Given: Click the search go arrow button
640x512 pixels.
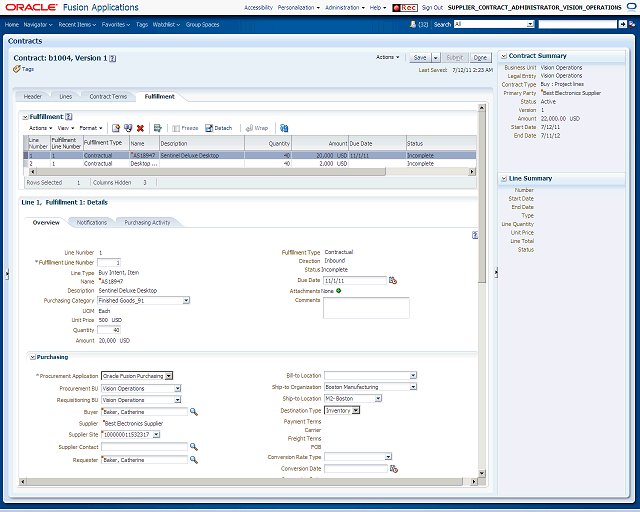Looking at the screenshot, I should point(622,24).
